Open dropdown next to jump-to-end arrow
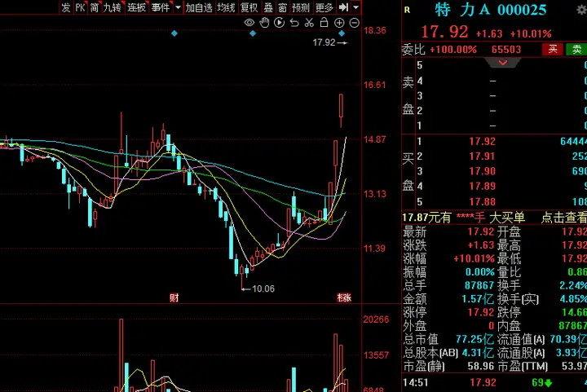The height and width of the screenshot is (392, 587). pyautogui.click(x=356, y=7)
